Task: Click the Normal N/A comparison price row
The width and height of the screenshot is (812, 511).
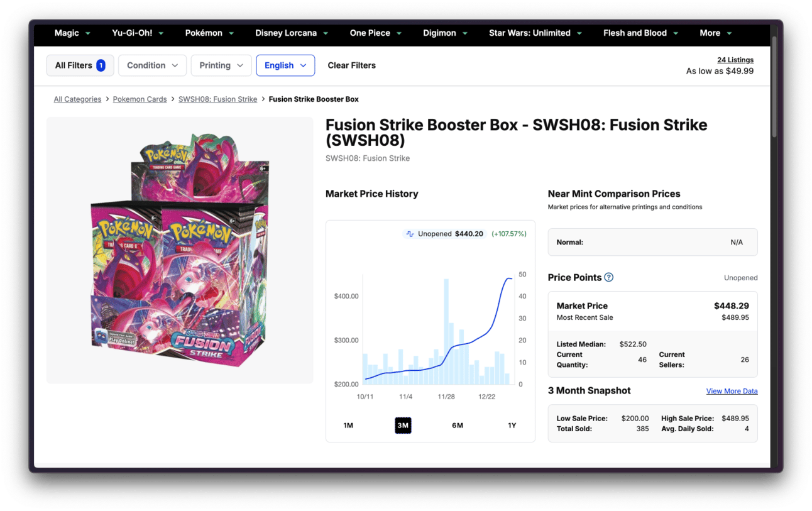Action: point(652,242)
